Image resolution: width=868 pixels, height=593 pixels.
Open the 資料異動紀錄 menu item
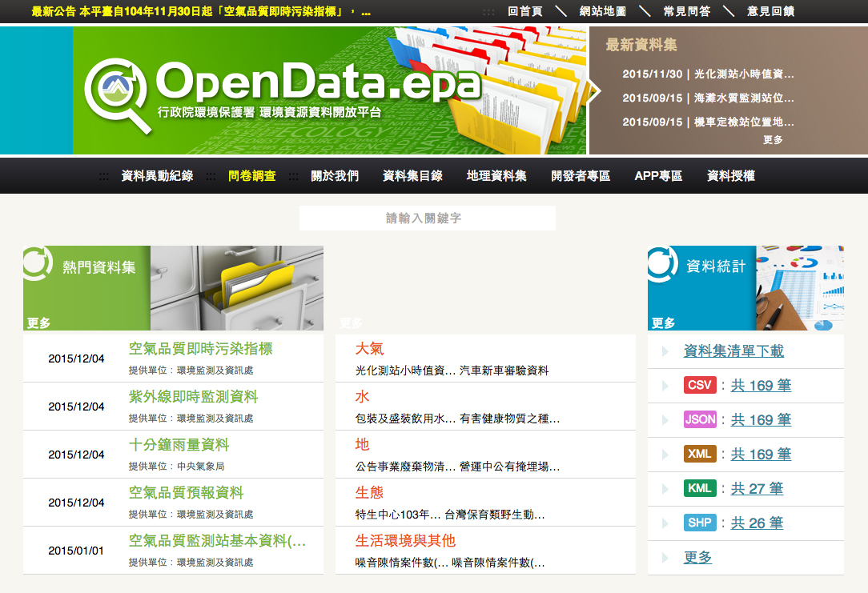click(157, 176)
